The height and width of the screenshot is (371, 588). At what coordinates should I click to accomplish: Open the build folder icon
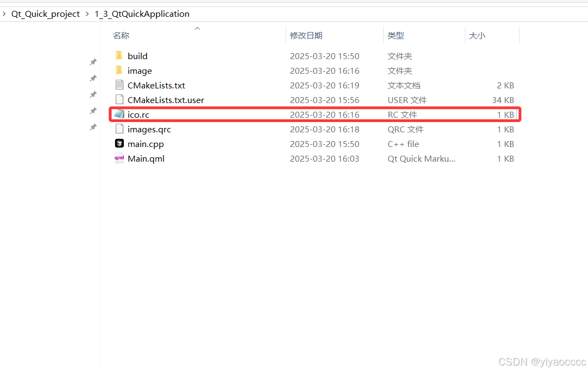(x=118, y=55)
